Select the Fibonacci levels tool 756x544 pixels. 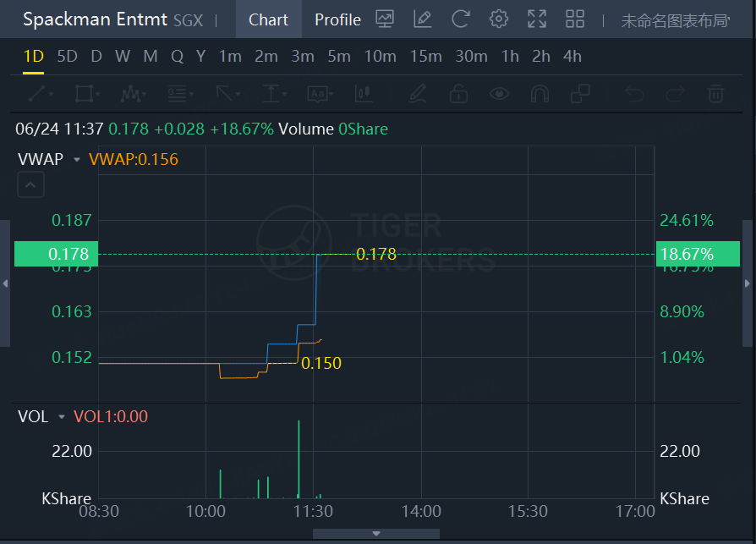177,94
